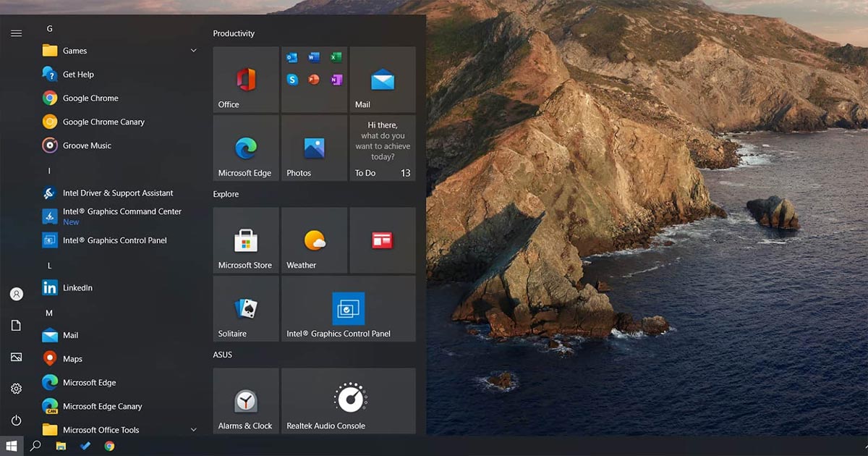The height and width of the screenshot is (456, 868).
Task: Open Excel from the Office tile group
Action: tap(336, 58)
